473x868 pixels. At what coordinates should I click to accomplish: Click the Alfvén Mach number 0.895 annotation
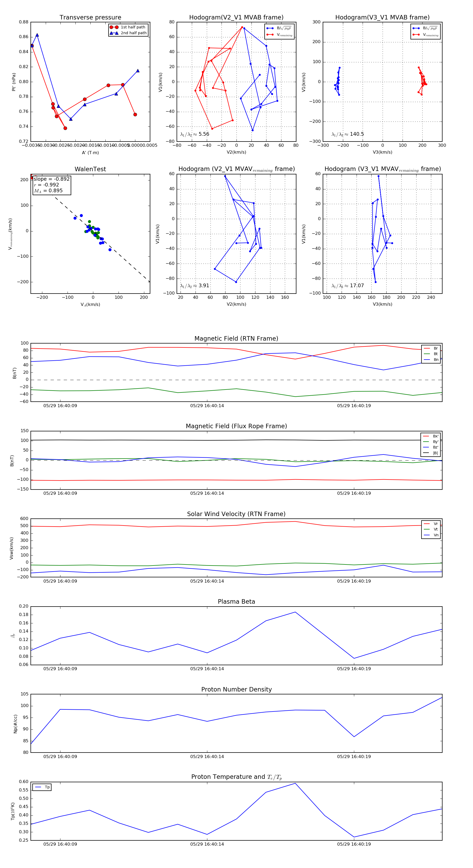pos(48,191)
